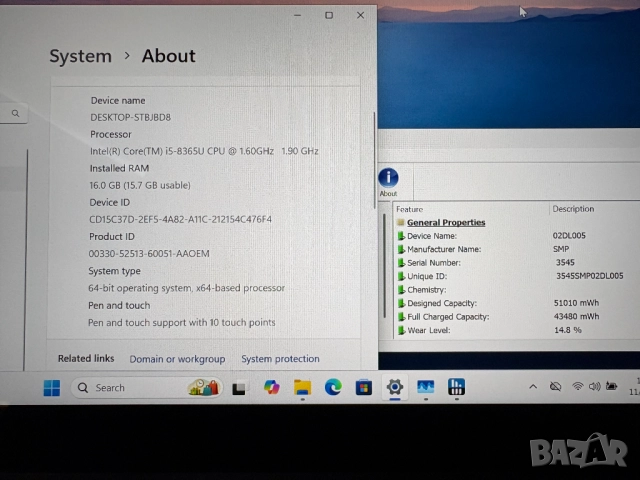Click the battery info list scrollbar
Image resolution: width=640 pixels, height=480 pixels.
tap(384, 265)
